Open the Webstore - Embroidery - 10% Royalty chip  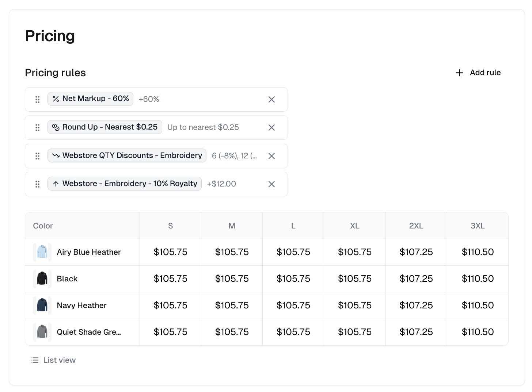point(124,184)
